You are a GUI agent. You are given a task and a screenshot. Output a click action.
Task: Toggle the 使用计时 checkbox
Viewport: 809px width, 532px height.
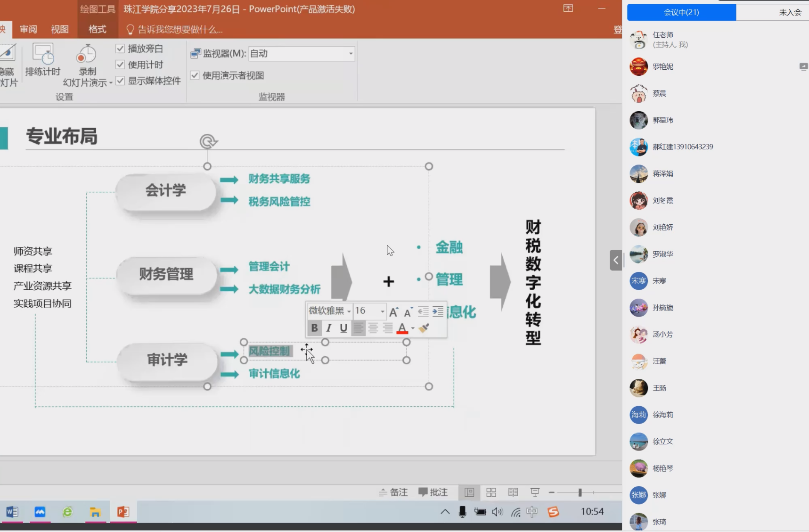coord(120,65)
